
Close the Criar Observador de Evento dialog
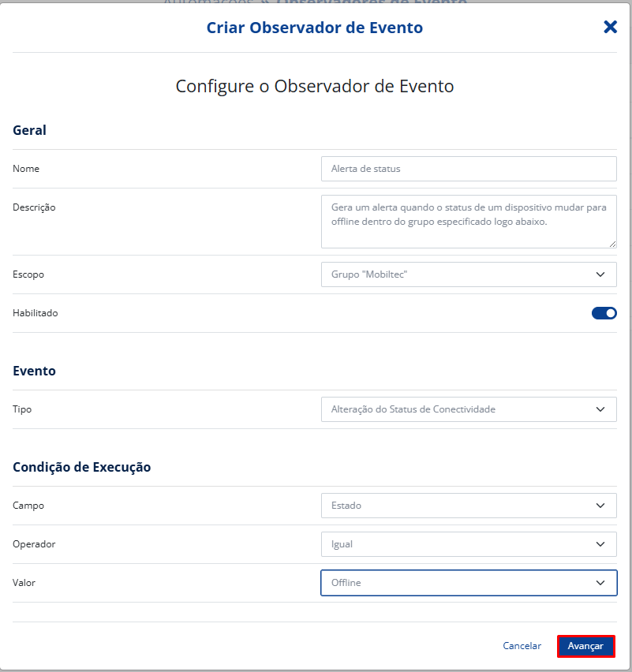[610, 28]
